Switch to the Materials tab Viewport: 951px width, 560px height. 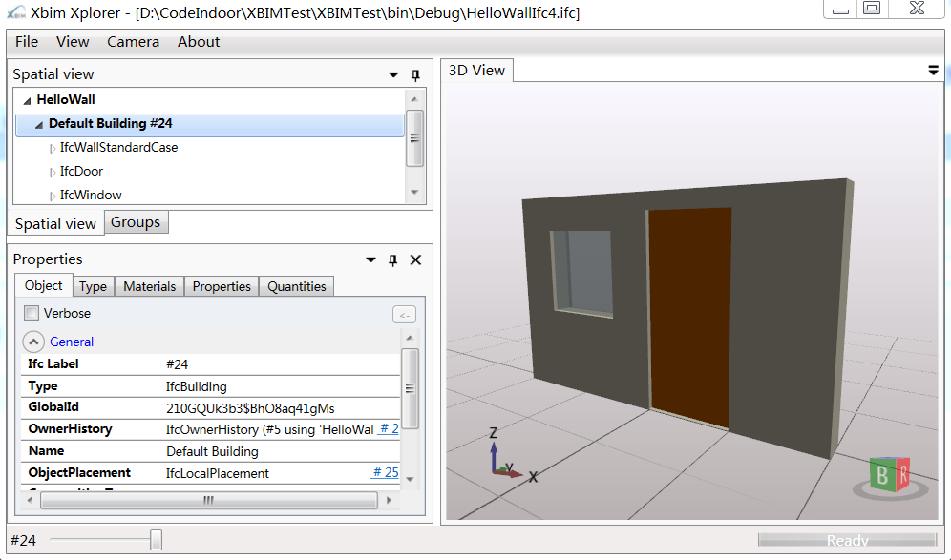click(x=150, y=286)
